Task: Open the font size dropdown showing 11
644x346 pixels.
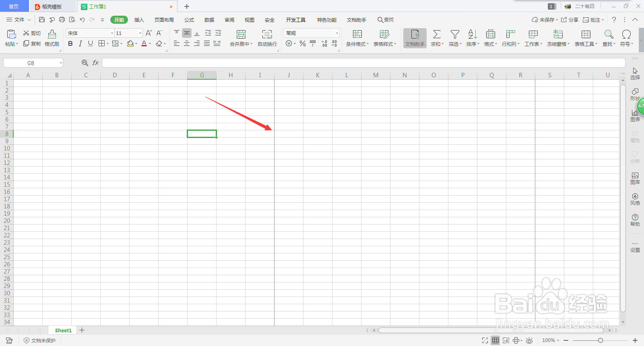Action: tap(140, 33)
